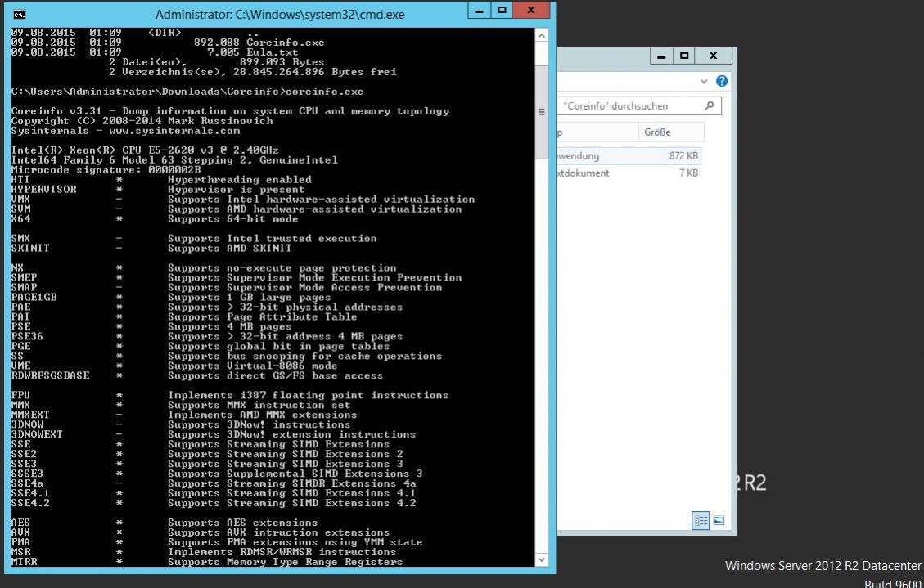Click "Supports AES extensions" line
Image resolution: width=924 pixels, height=588 pixels.
(x=242, y=523)
